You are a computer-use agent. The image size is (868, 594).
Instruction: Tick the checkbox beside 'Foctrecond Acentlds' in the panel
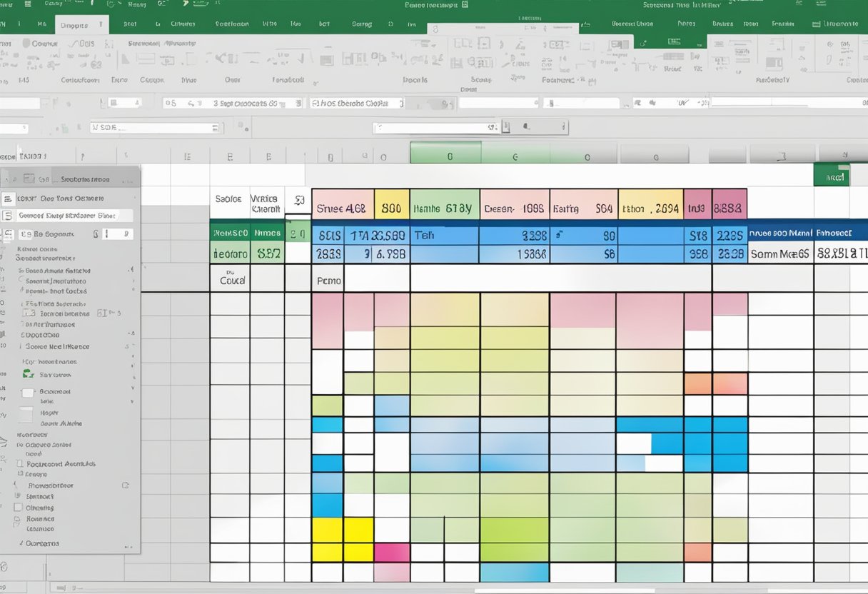pyautogui.click(x=19, y=463)
